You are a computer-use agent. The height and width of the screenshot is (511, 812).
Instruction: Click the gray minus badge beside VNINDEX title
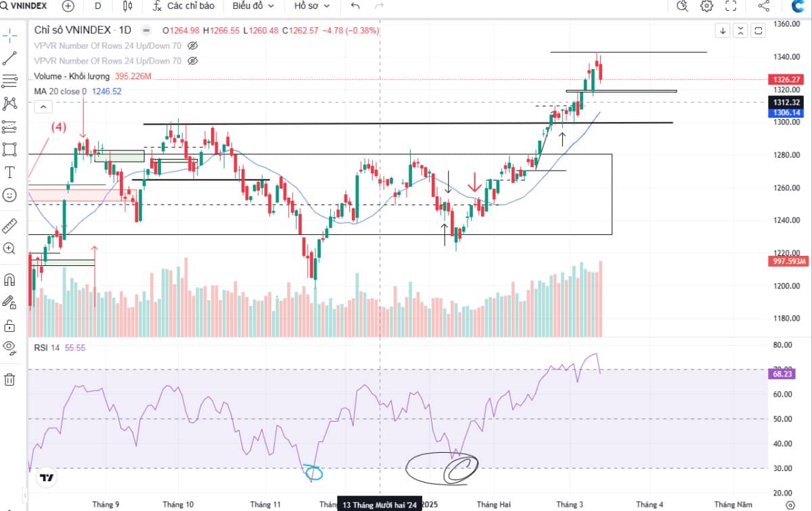pyautogui.click(x=146, y=30)
